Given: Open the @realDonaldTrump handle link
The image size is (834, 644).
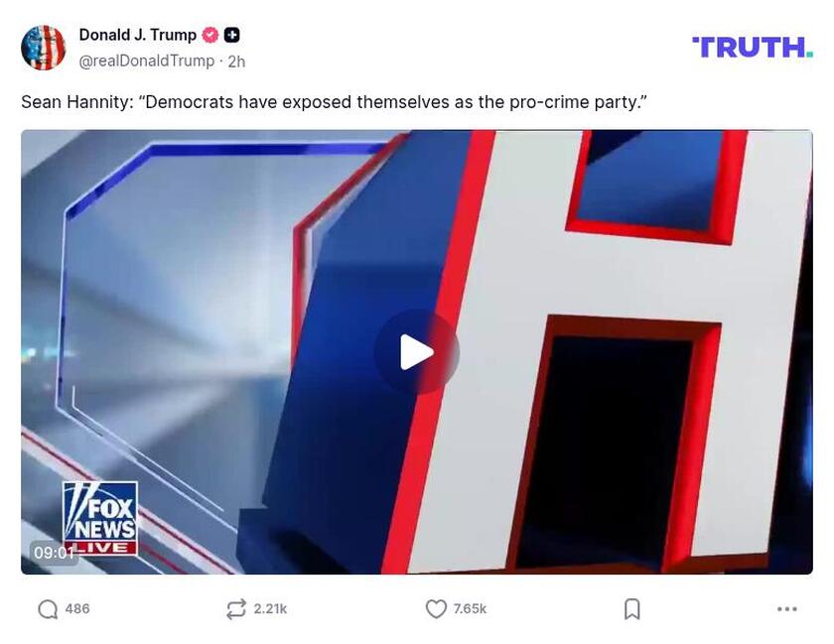Looking at the screenshot, I should 146,62.
